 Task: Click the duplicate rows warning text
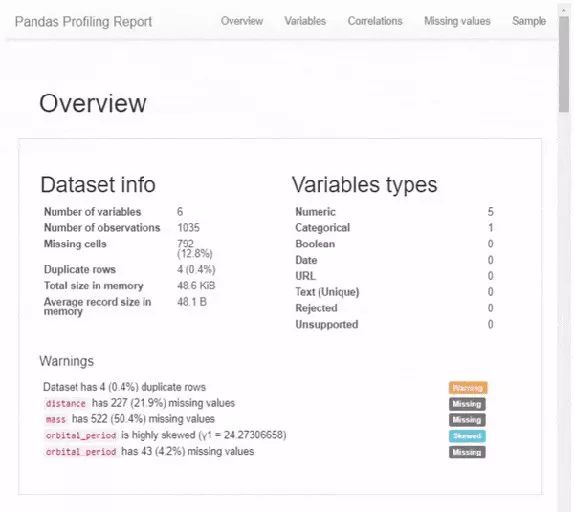click(x=124, y=387)
